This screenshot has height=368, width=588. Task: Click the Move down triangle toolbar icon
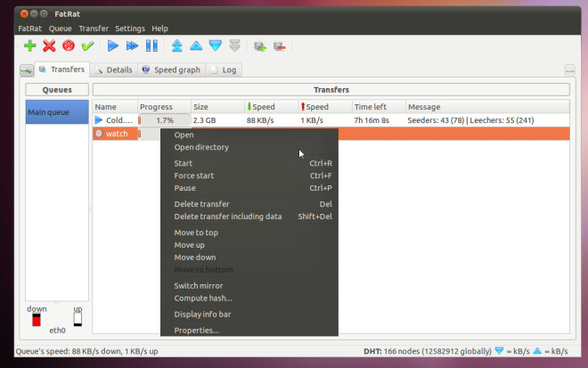pos(216,46)
